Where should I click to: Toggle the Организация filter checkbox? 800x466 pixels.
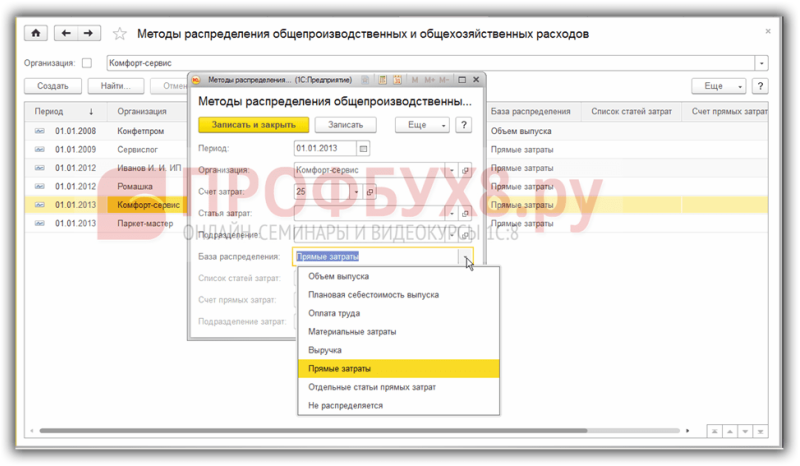click(87, 63)
